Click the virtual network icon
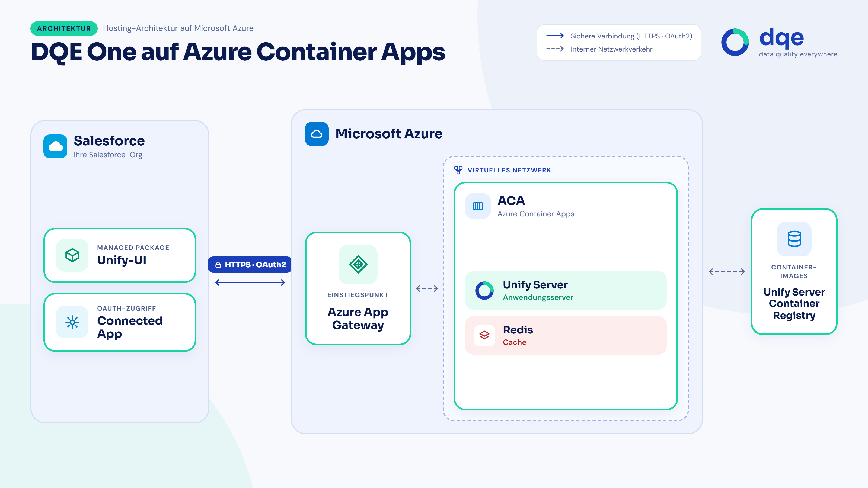 pos(458,170)
